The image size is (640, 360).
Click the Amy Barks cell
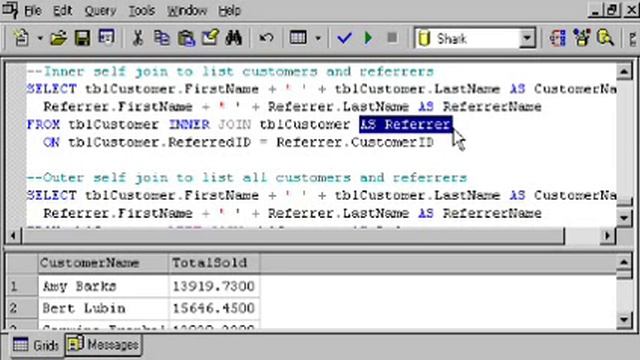tap(103, 286)
